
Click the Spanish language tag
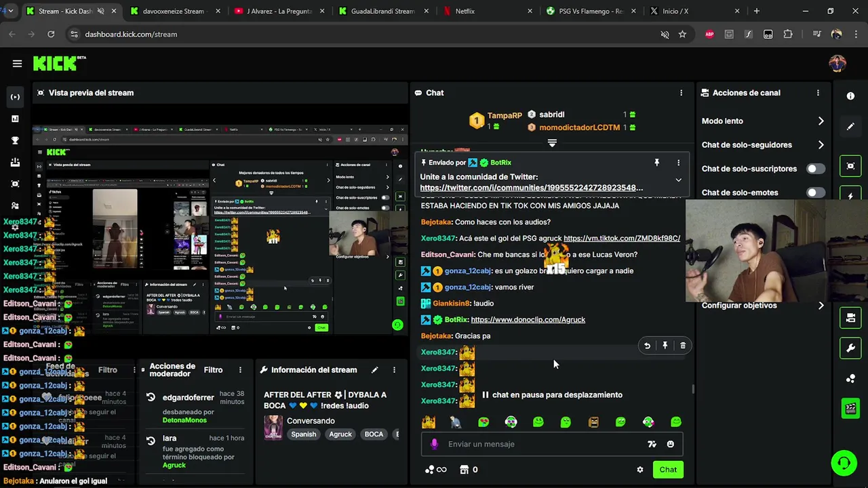pyautogui.click(x=304, y=434)
